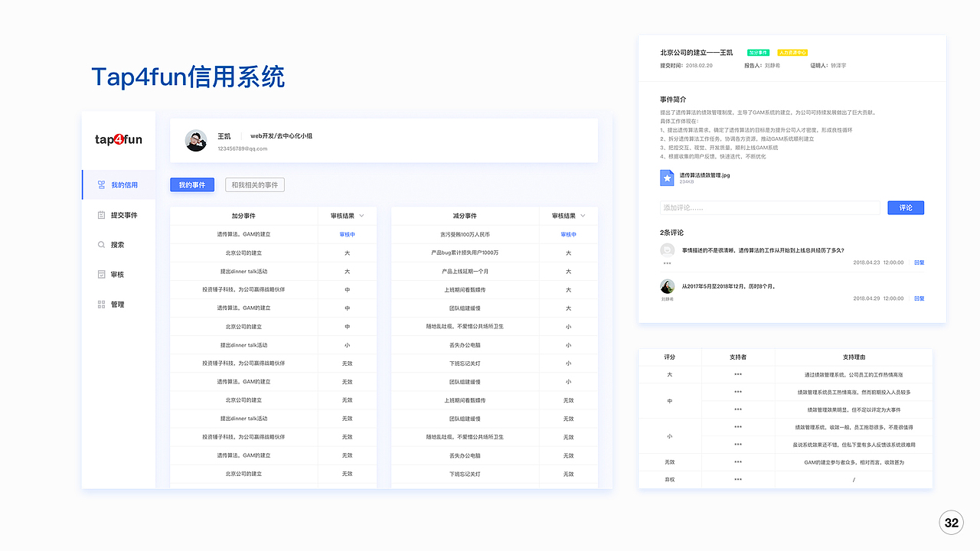Image resolution: width=980 pixels, height=551 pixels.
Task: Select 下班忘记关灯 row rated 小
Action: [x=494, y=364]
